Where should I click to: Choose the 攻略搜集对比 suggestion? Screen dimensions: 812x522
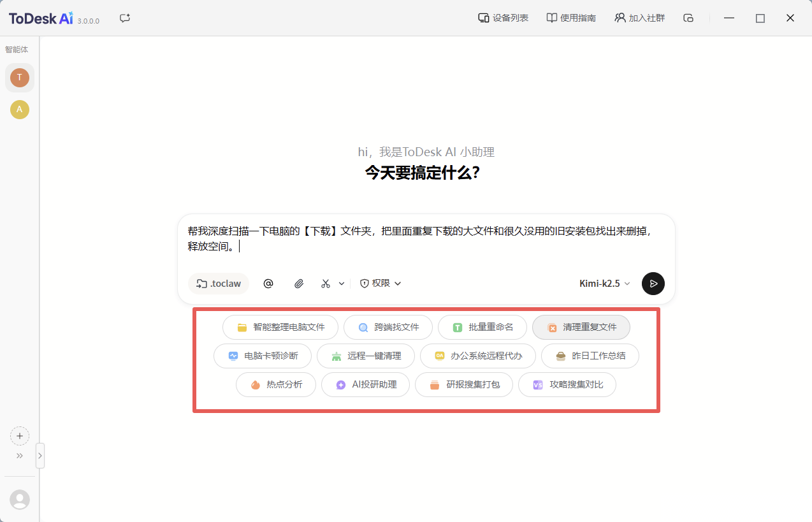click(x=567, y=384)
